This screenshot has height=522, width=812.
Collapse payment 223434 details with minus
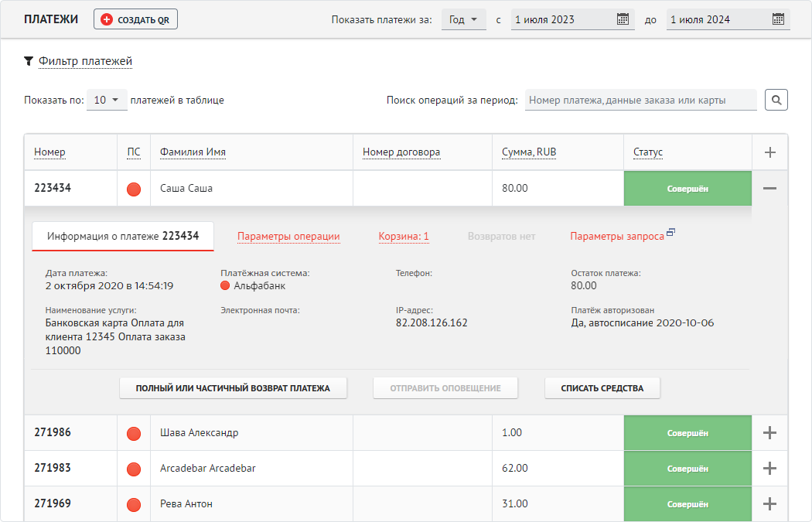point(770,189)
